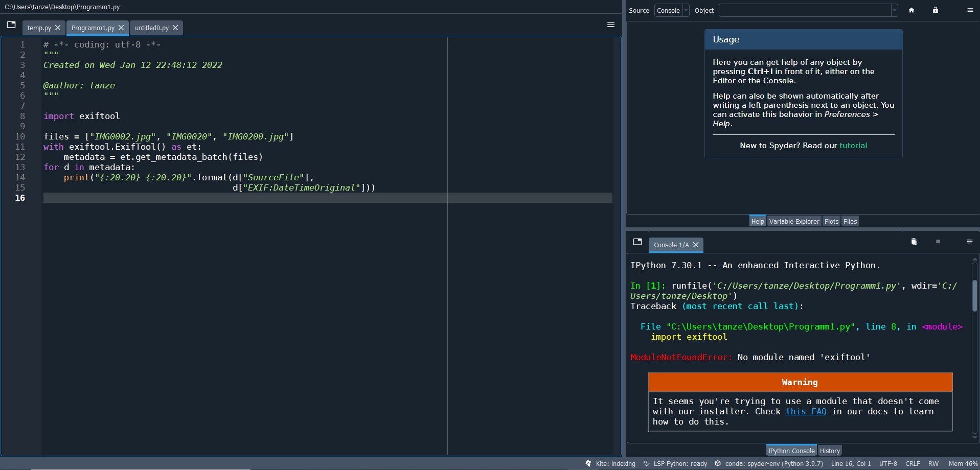Open the Variable Explorer tab
This screenshot has height=470, width=980.
tap(794, 221)
